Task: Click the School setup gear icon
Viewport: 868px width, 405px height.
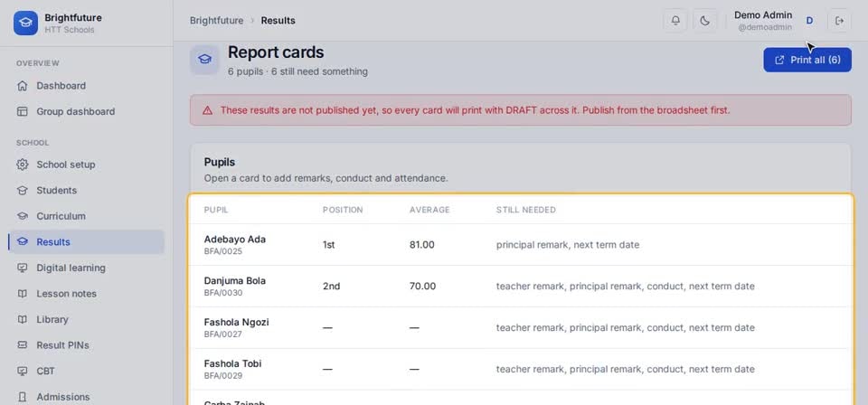Action: click(22, 165)
